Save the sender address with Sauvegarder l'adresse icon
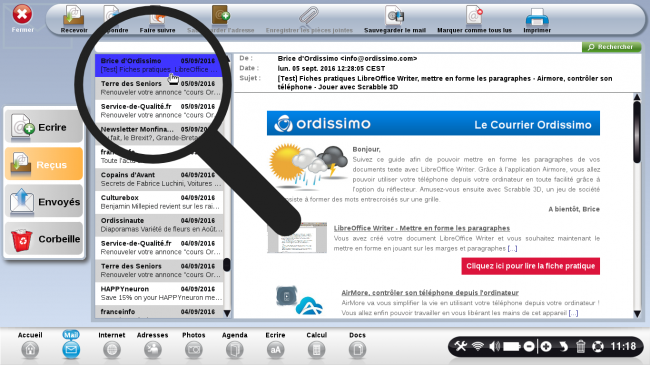Image resolution: width=650 pixels, height=365 pixels. 221,15
